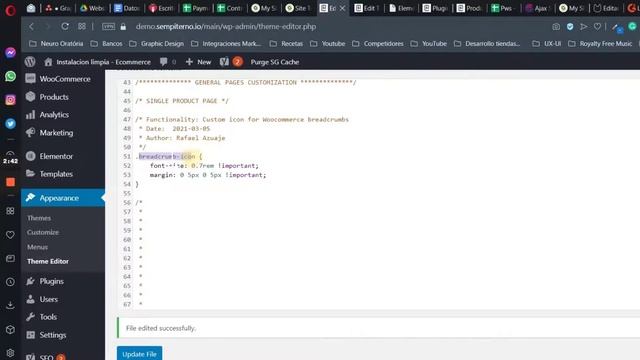Click .breadcrumb-icon selector on line 51
640x360 pixels.
[x=165, y=156]
